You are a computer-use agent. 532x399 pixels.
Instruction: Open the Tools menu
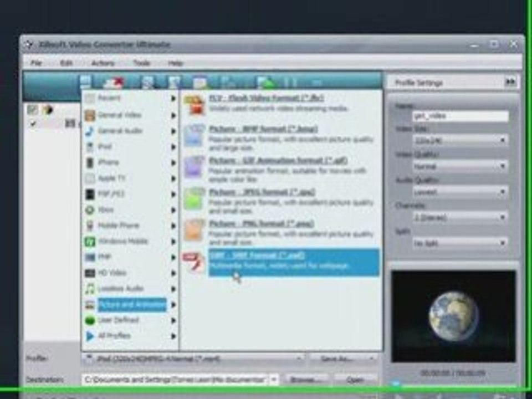pyautogui.click(x=141, y=63)
